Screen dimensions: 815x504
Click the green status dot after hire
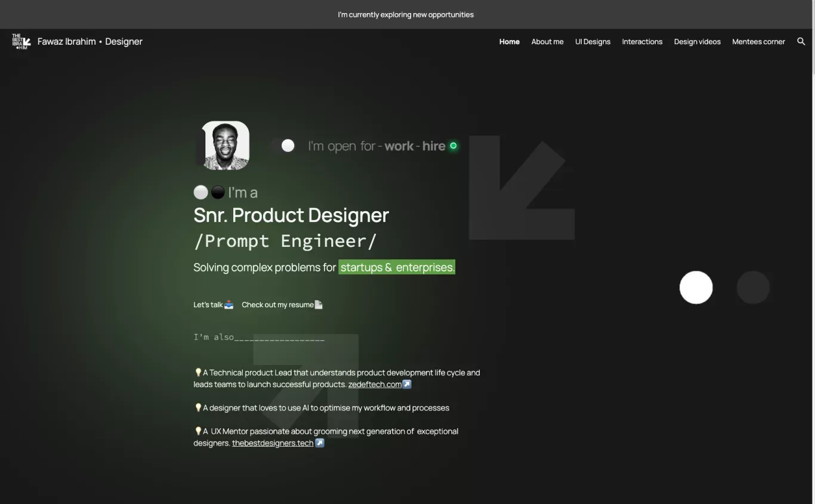(x=453, y=146)
